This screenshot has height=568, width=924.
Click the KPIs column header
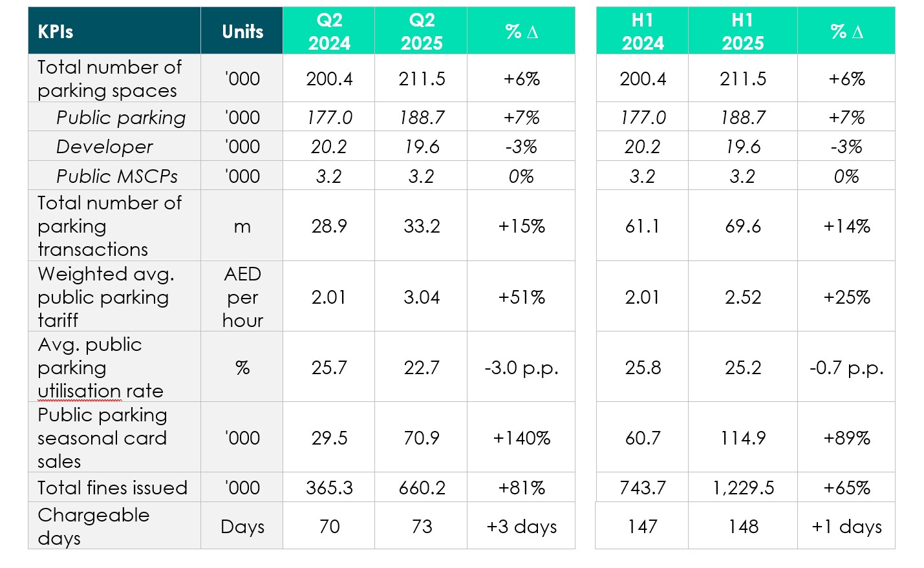coord(56,32)
